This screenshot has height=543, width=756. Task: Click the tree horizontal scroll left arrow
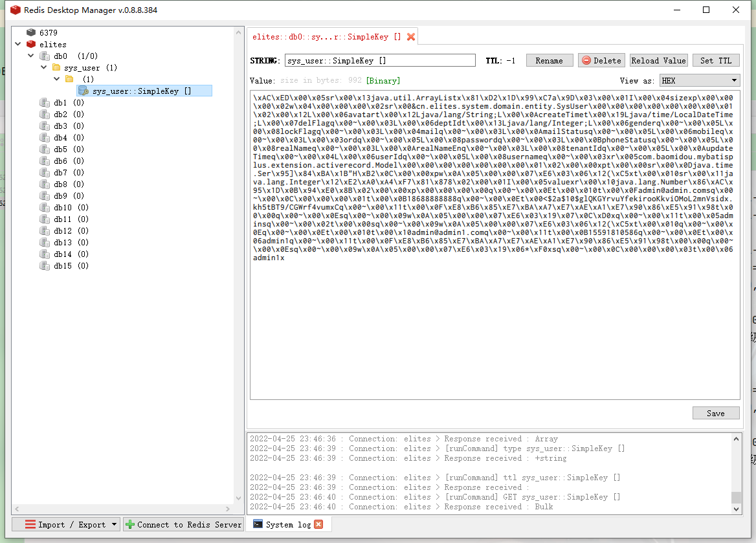(17, 509)
